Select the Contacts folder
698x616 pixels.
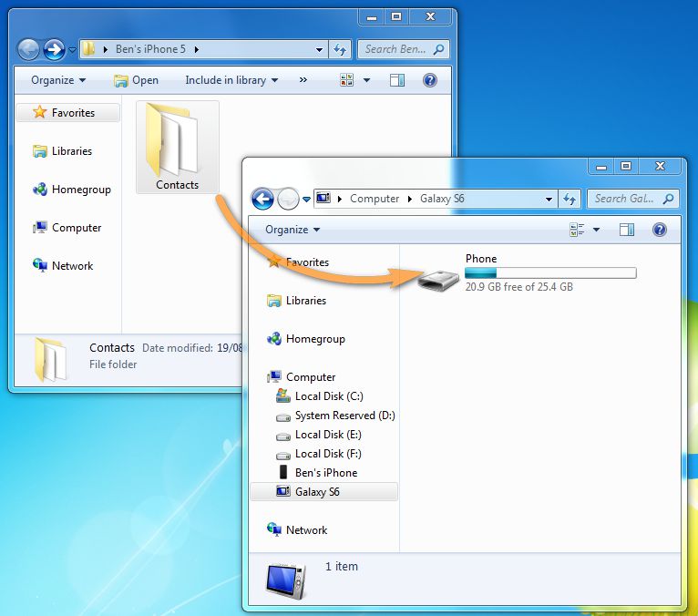click(177, 147)
